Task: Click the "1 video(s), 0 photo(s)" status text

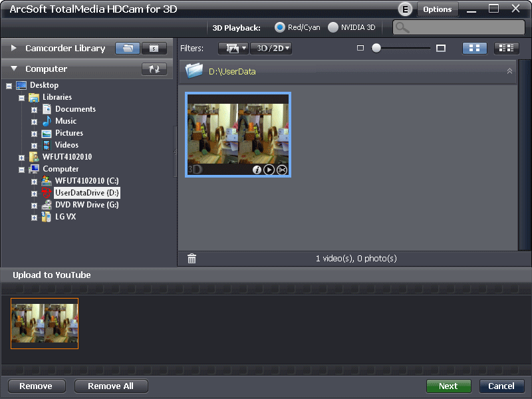Action: [x=356, y=259]
